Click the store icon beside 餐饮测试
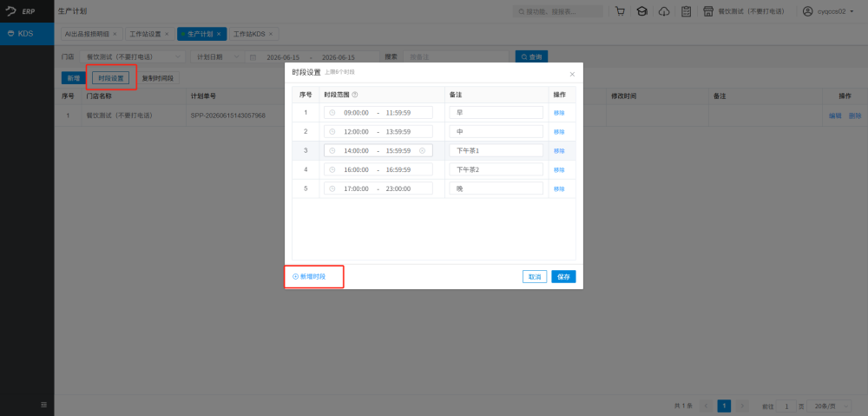The width and height of the screenshot is (868, 416). (708, 11)
